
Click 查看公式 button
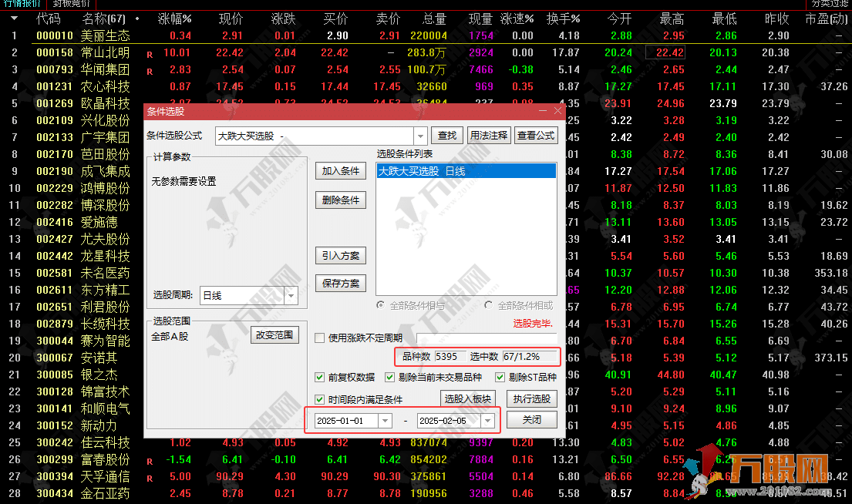point(536,135)
